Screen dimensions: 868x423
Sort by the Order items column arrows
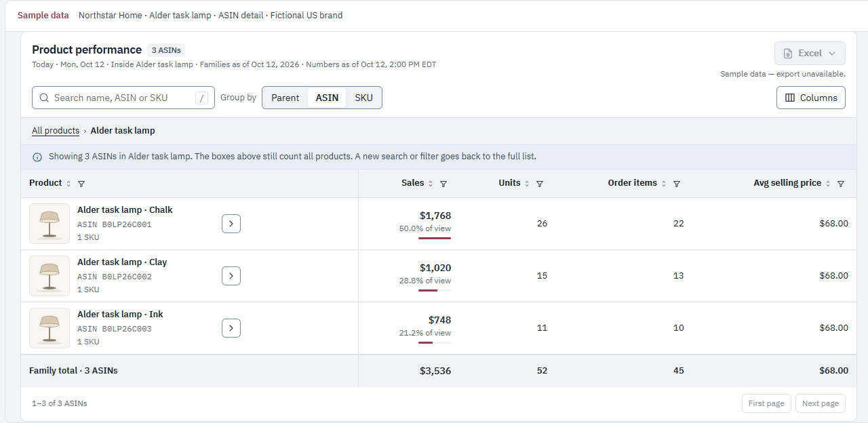coord(664,183)
